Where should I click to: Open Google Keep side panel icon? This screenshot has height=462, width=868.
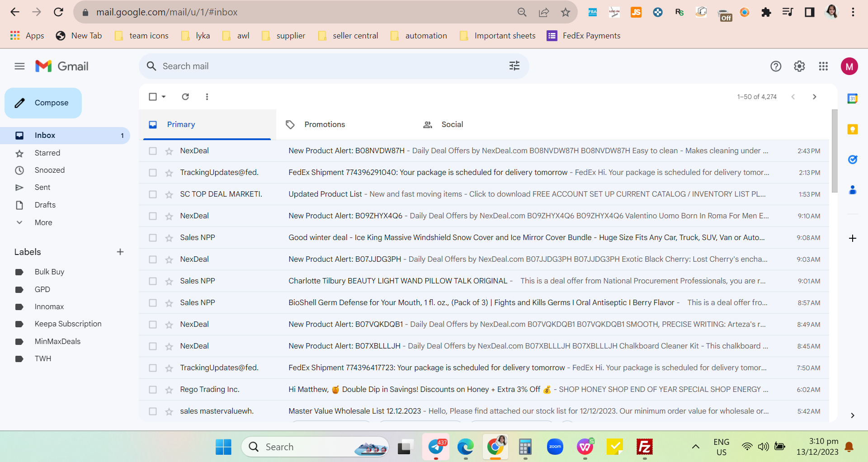click(853, 129)
